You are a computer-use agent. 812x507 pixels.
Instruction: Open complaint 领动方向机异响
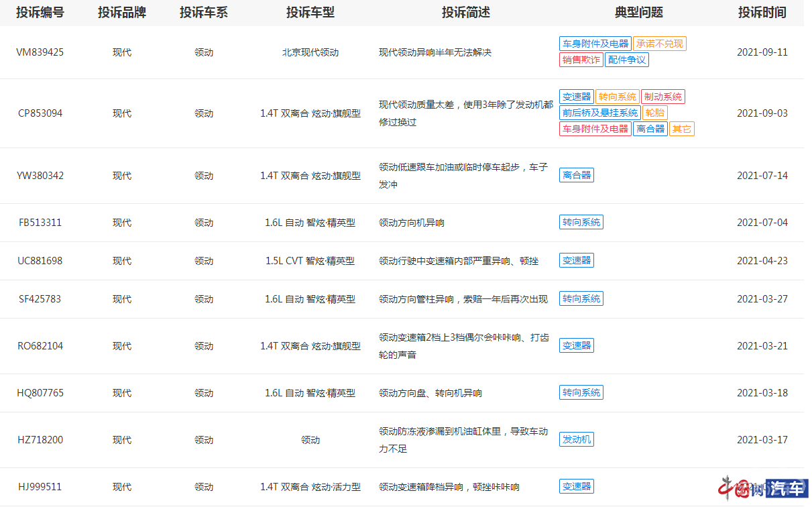412,223
